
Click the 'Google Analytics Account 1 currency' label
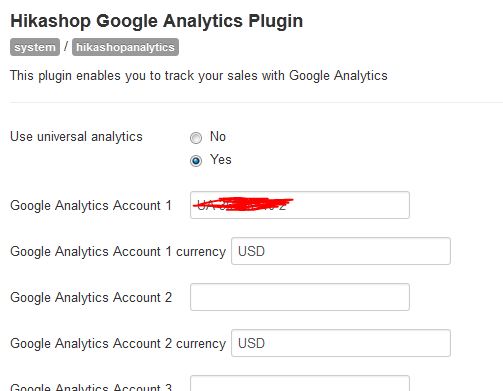pyautogui.click(x=118, y=251)
